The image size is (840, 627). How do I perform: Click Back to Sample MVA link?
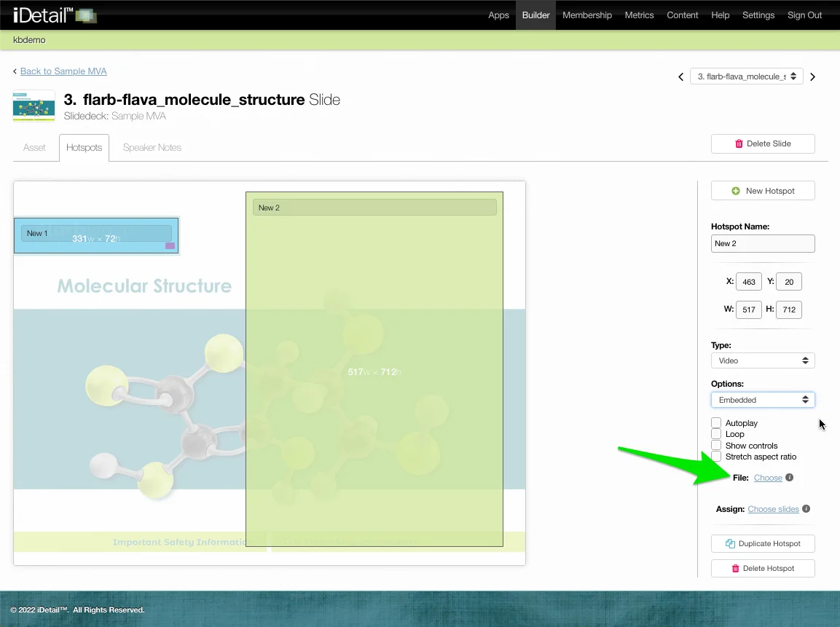[63, 71]
